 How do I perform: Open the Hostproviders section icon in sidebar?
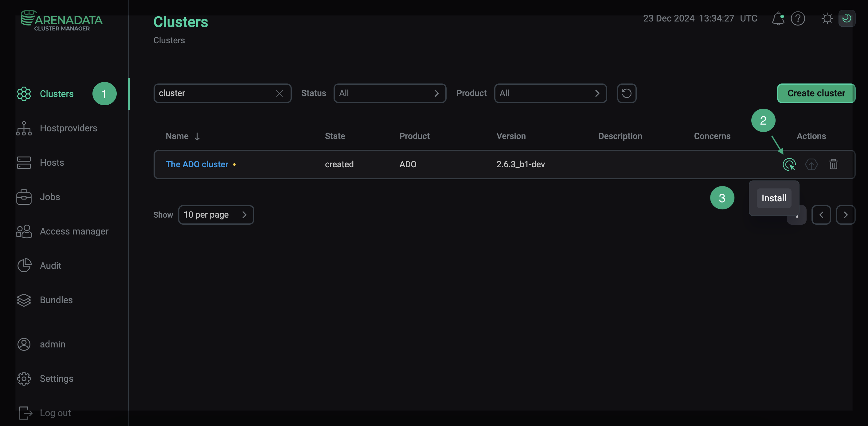click(x=24, y=128)
